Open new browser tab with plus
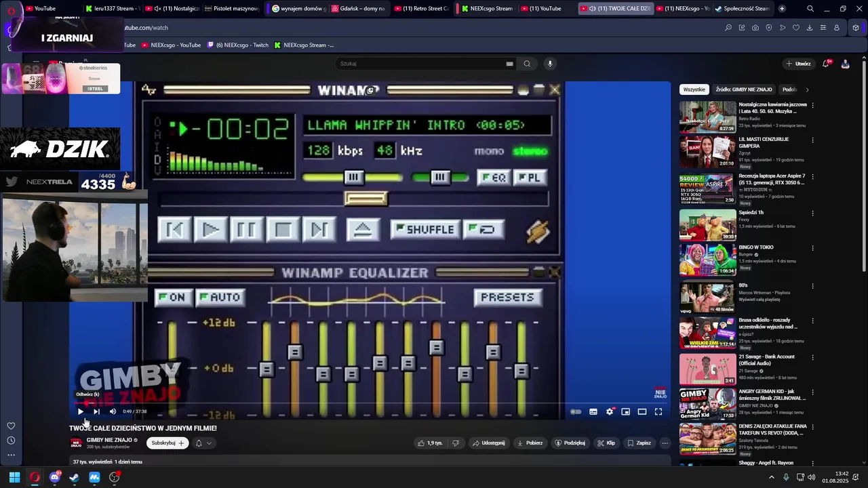The height and width of the screenshot is (488, 868). pyautogui.click(x=782, y=9)
